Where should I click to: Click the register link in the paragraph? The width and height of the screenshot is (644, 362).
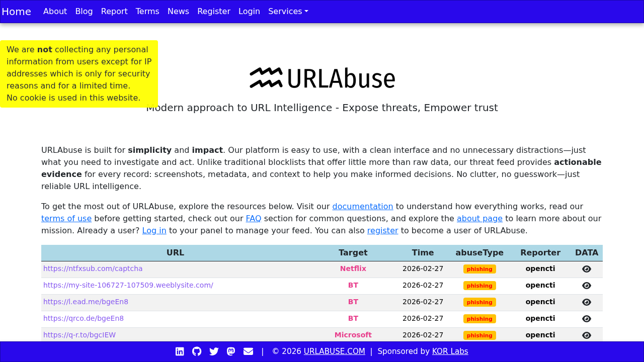tap(382, 230)
